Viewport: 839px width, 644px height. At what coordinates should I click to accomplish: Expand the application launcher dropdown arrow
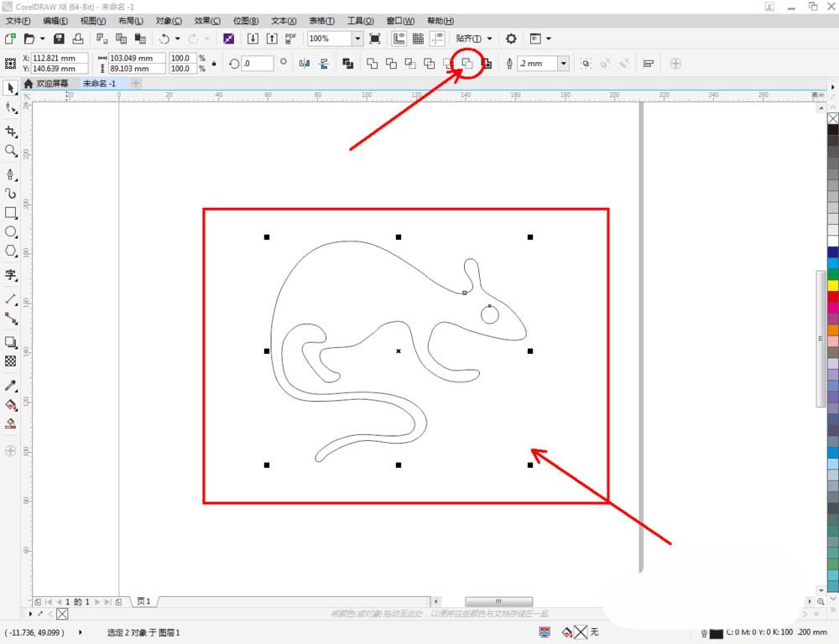pyautogui.click(x=549, y=39)
